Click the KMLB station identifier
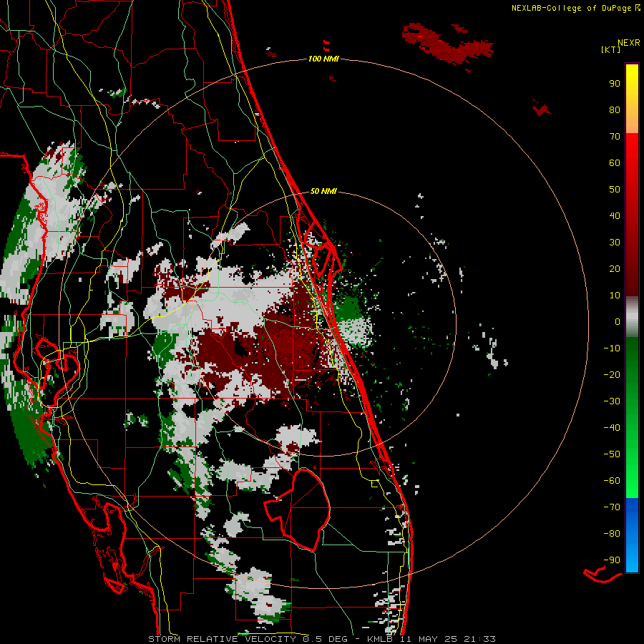Viewport: 644px width, 644px height. coord(380,639)
